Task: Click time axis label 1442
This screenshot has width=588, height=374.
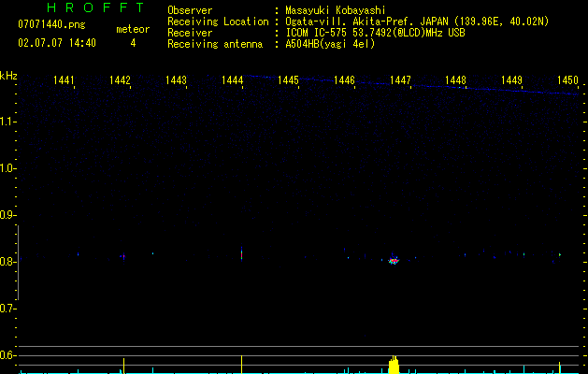Action: [x=120, y=80]
